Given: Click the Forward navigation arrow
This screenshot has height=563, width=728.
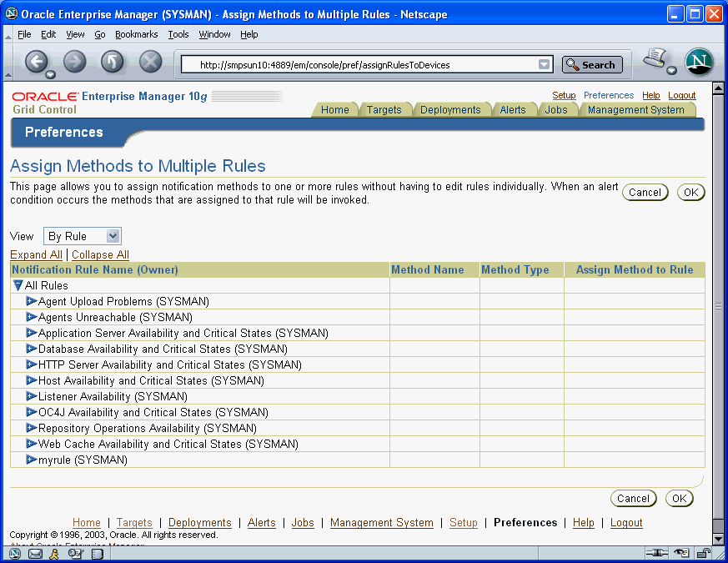Looking at the screenshot, I should [x=74, y=62].
